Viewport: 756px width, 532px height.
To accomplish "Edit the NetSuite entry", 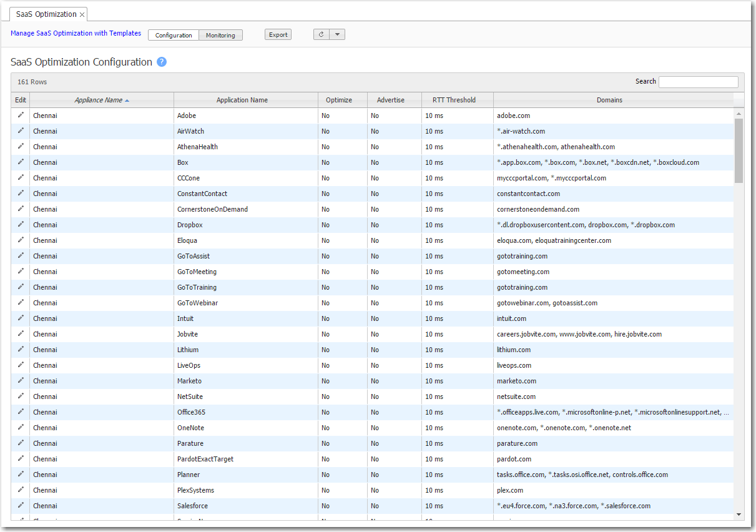I will 21,397.
